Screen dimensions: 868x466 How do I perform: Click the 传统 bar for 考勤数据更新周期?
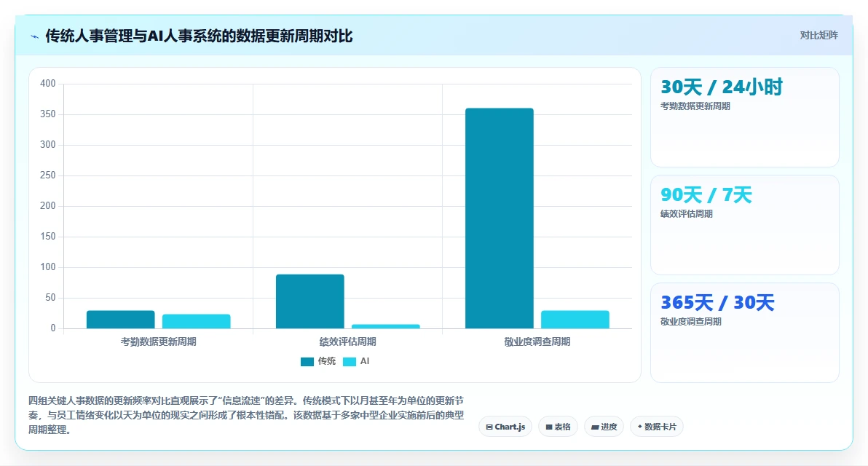tap(121, 320)
